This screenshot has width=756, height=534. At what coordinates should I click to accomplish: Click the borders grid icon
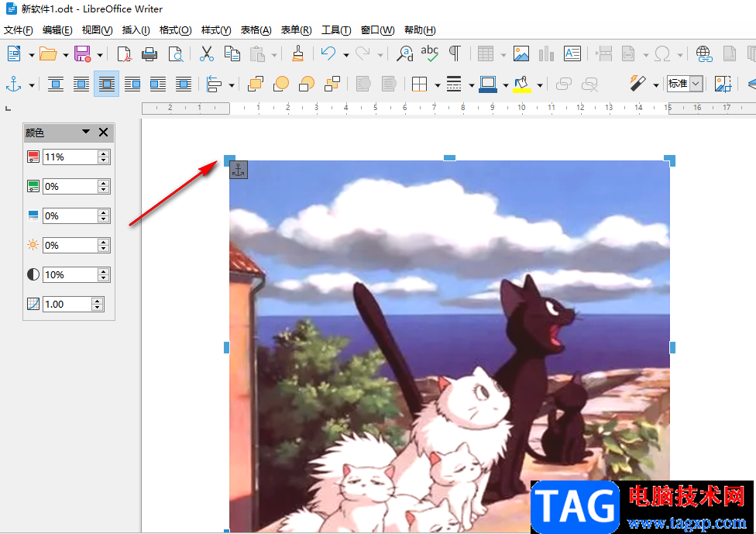point(420,85)
